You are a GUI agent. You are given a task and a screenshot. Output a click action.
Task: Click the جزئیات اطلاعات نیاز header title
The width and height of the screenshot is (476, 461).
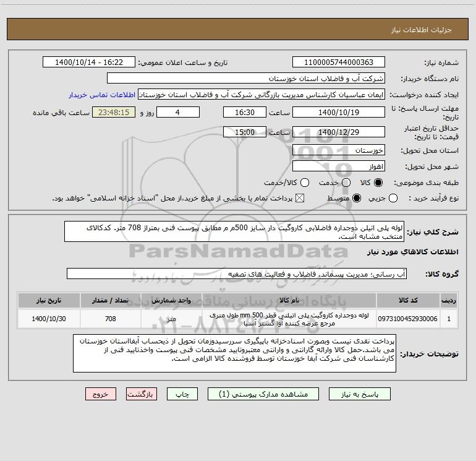(x=421, y=30)
